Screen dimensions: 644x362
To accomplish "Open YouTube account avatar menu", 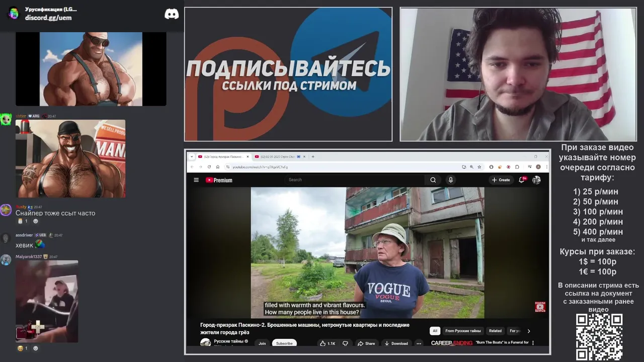I will pyautogui.click(x=537, y=180).
